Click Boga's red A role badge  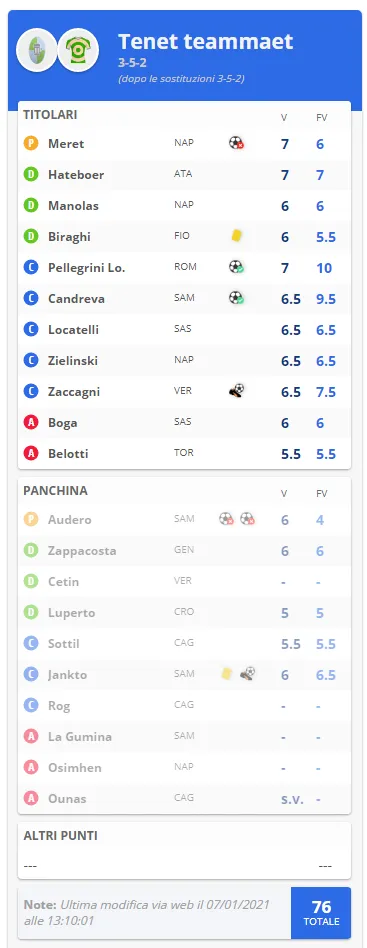pos(30,423)
